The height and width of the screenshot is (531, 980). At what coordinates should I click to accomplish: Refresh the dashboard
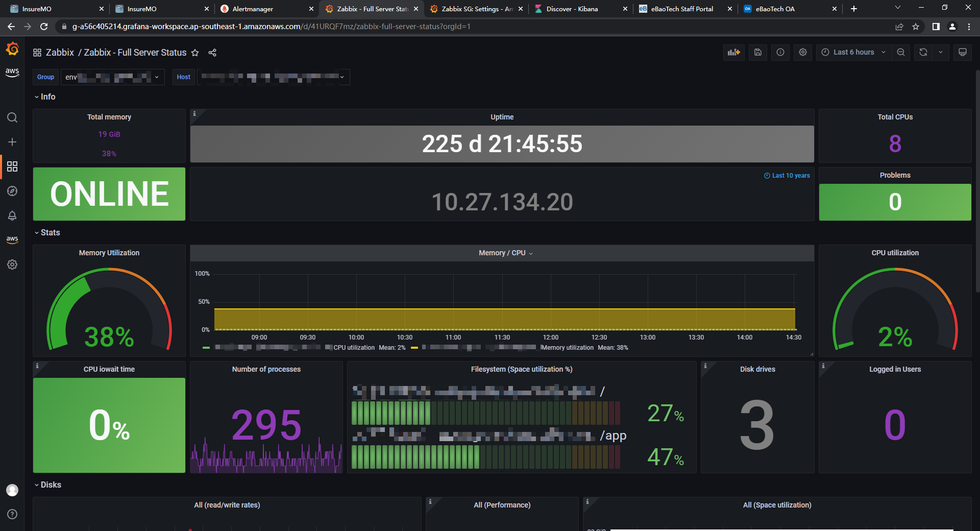[x=923, y=52]
